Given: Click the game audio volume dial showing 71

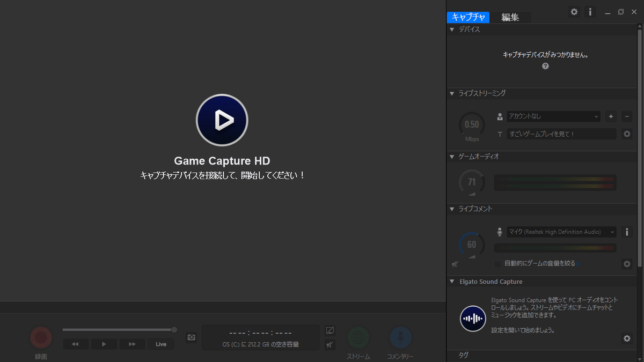Looking at the screenshot, I should pyautogui.click(x=472, y=182).
